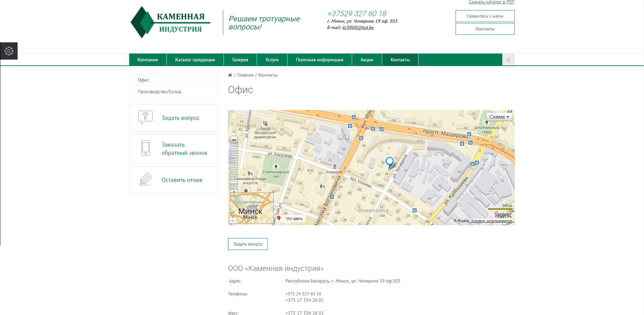Collapse the Minsk mini-map with arrow icon
This screenshot has width=644, height=315.
(232, 220)
